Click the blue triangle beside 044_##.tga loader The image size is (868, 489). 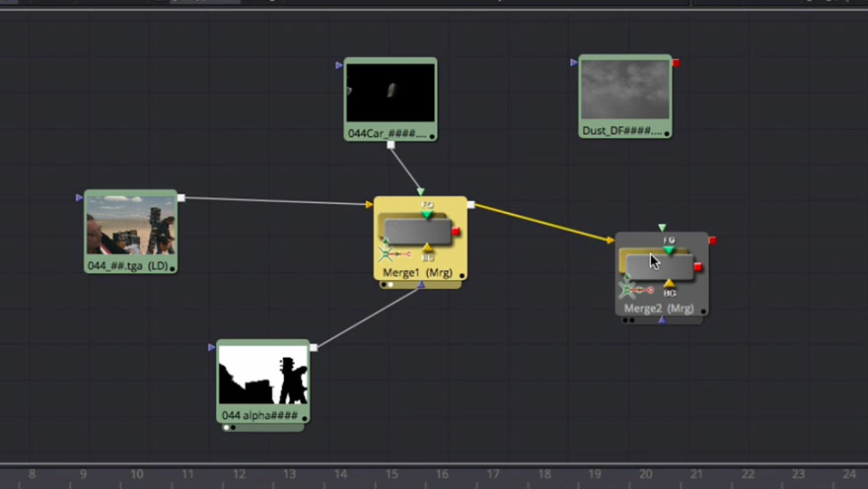79,197
